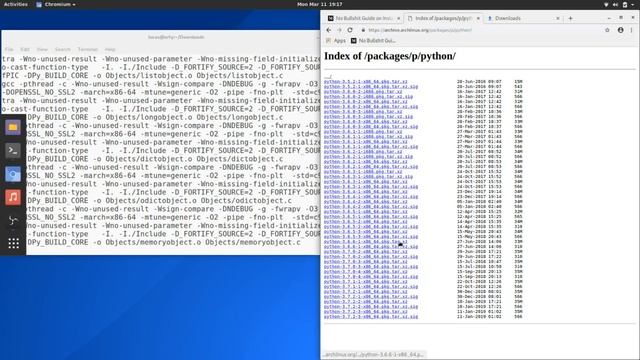Download python-3.6.4-2-x86_64.pkg.tar.xz

click(366, 202)
